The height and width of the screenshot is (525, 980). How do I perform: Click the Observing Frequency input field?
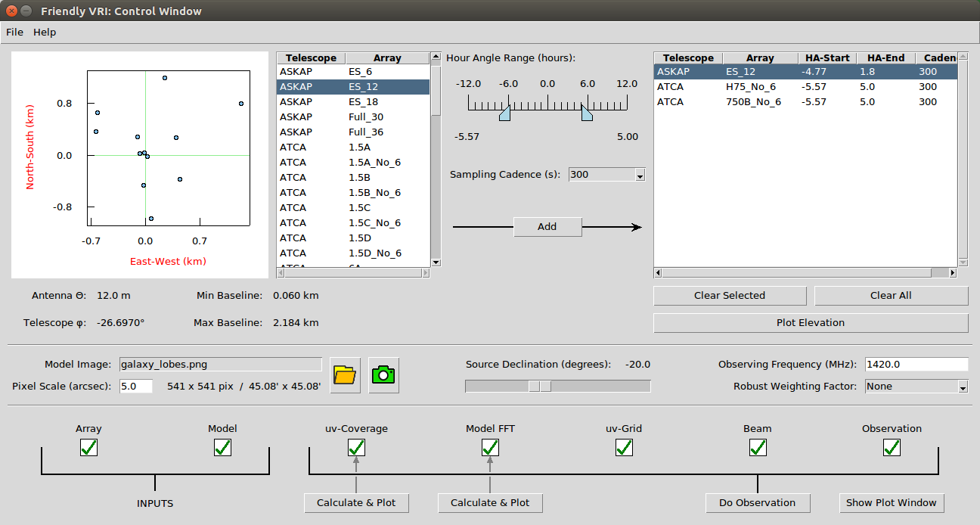point(916,364)
